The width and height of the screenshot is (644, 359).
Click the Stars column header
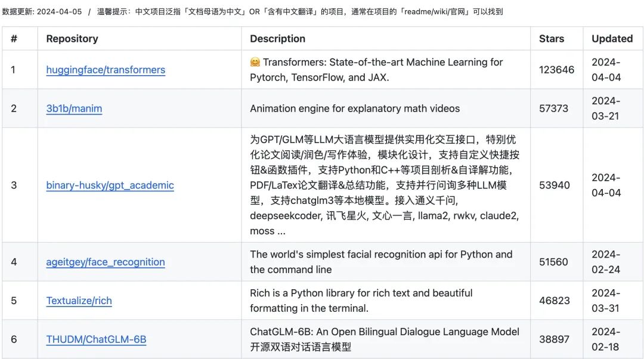pos(549,38)
